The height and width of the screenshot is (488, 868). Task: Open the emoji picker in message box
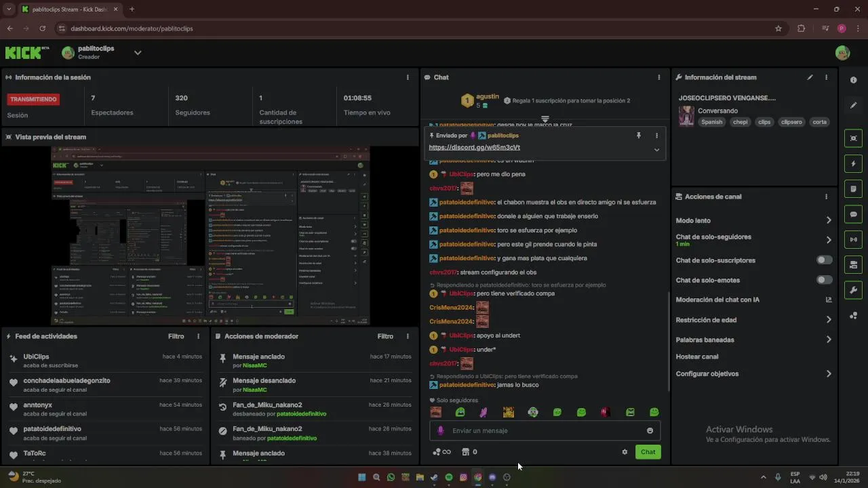(650, 430)
